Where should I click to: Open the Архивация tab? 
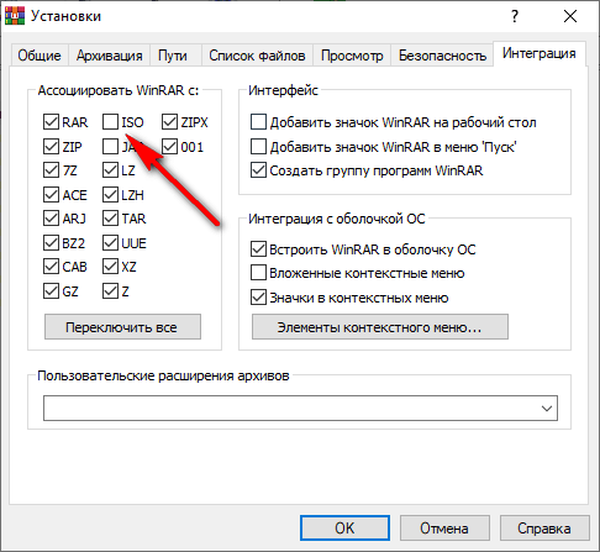[x=111, y=56]
